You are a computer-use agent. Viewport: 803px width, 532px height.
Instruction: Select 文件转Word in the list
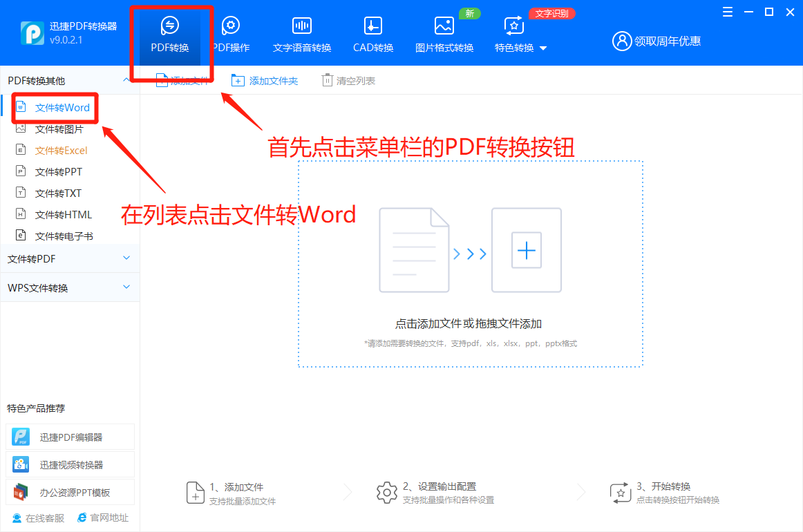(x=62, y=108)
